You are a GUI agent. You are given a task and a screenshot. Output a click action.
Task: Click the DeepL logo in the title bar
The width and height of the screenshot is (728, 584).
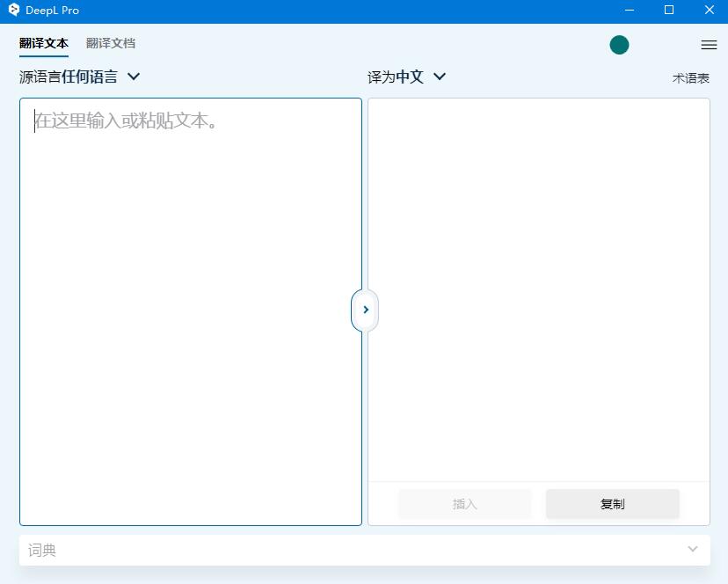pyautogui.click(x=12, y=10)
